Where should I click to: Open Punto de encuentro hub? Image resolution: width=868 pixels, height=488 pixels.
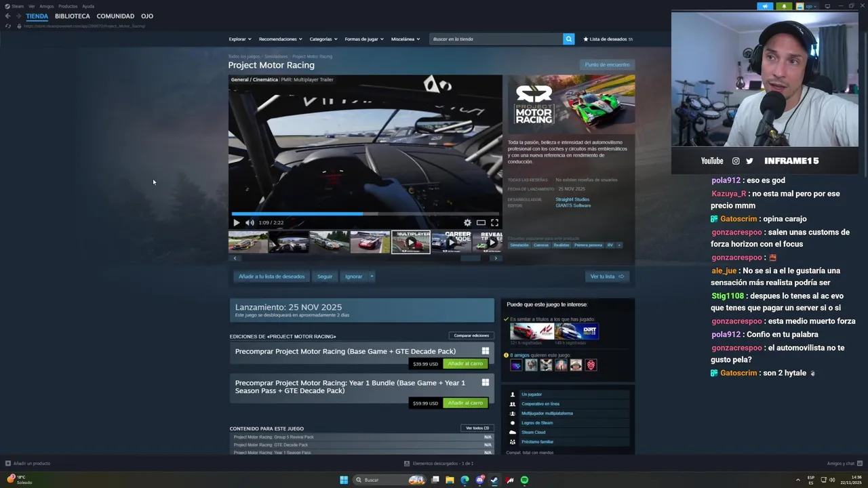(x=607, y=64)
